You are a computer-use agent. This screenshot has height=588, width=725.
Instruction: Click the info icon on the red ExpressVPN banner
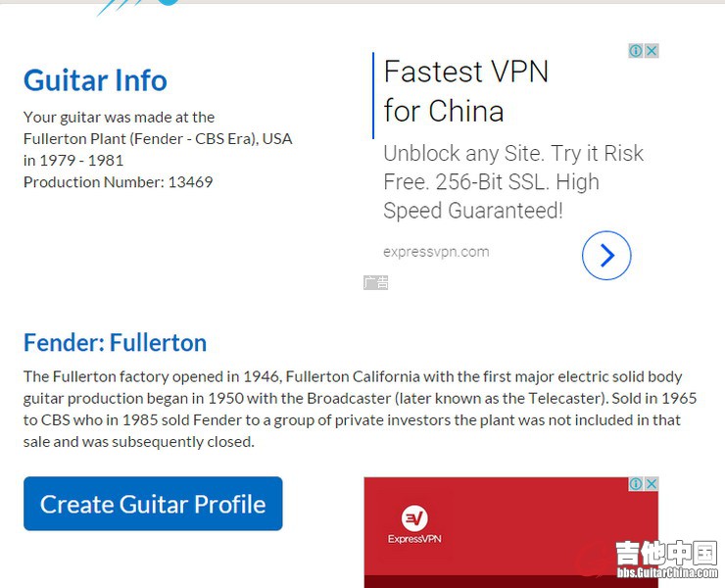[x=636, y=484]
